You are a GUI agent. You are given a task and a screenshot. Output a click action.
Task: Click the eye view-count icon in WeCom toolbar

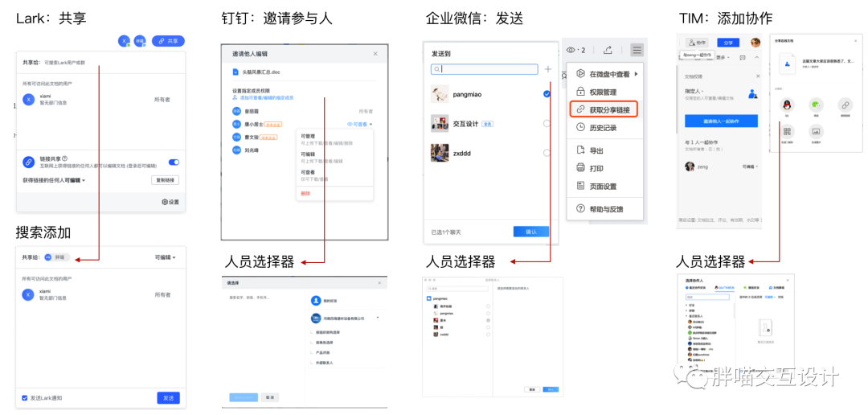[x=571, y=50]
